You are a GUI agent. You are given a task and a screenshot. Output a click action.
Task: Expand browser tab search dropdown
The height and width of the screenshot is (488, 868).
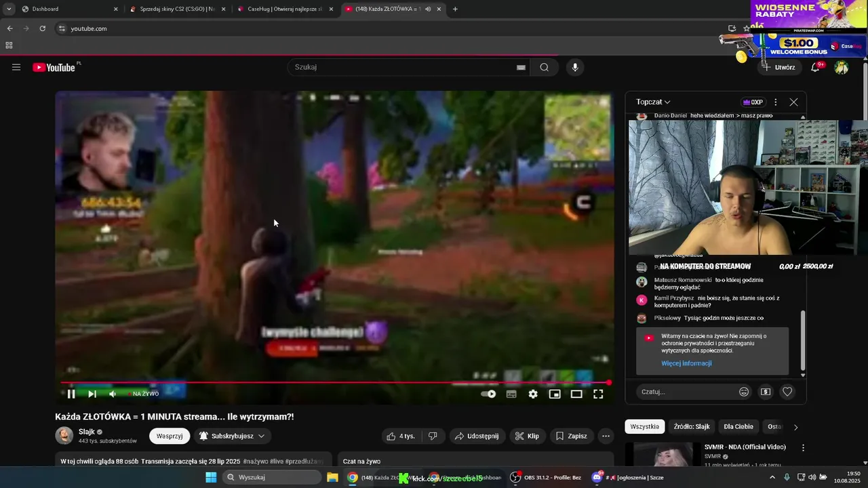pyautogui.click(x=9, y=9)
